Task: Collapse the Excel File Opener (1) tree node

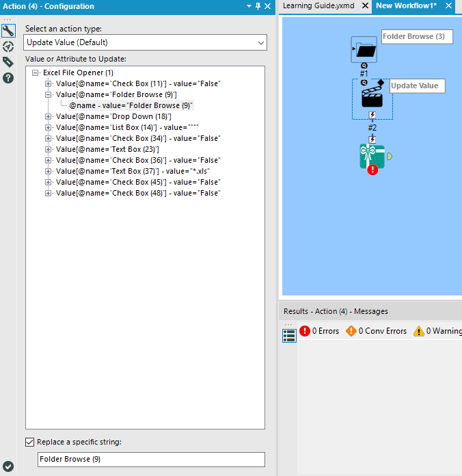Action: pyautogui.click(x=35, y=73)
